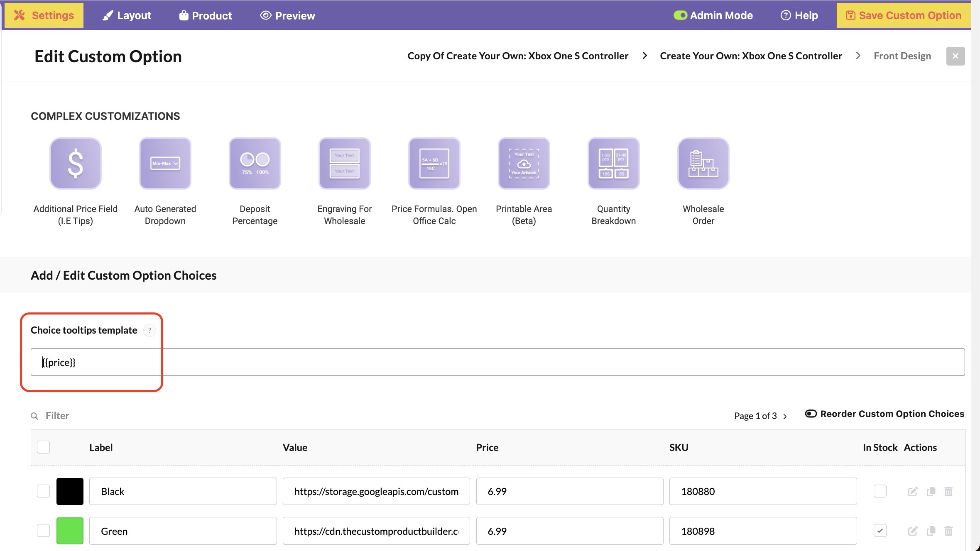Switch to the Layout tab
The width and height of the screenshot is (980, 551).
[127, 15]
